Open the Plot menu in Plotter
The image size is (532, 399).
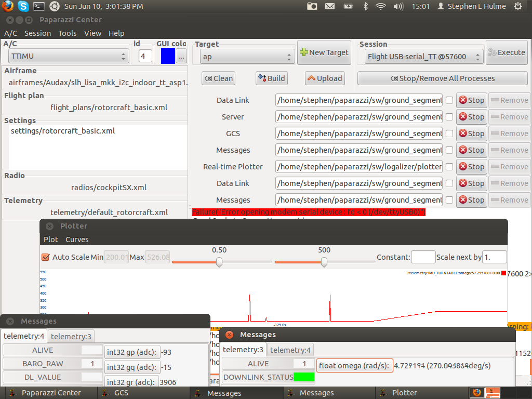click(x=51, y=240)
